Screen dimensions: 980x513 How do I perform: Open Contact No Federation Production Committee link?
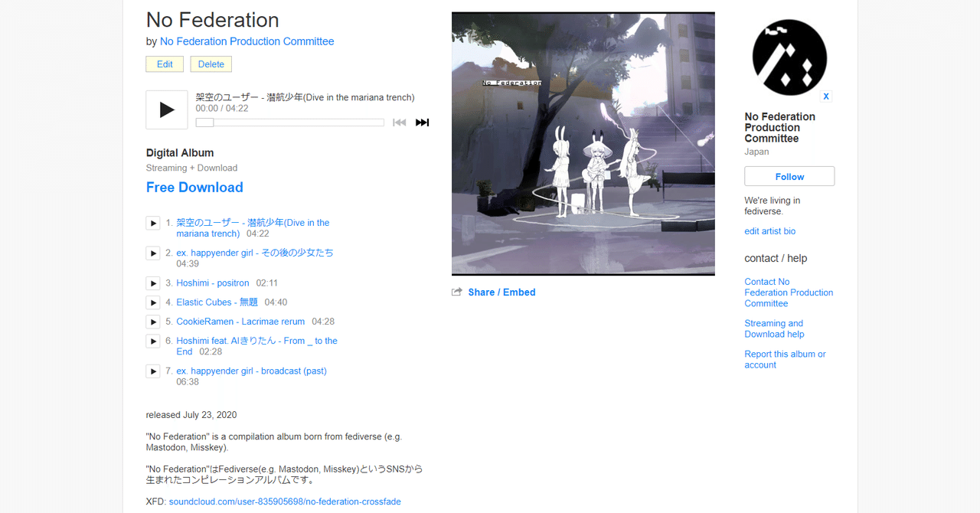(x=789, y=292)
